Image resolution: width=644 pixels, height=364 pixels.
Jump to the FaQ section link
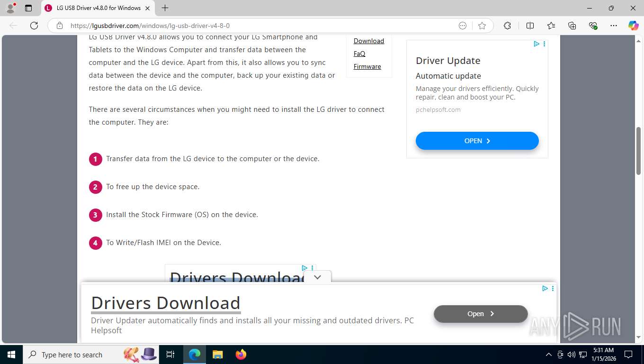click(x=359, y=54)
